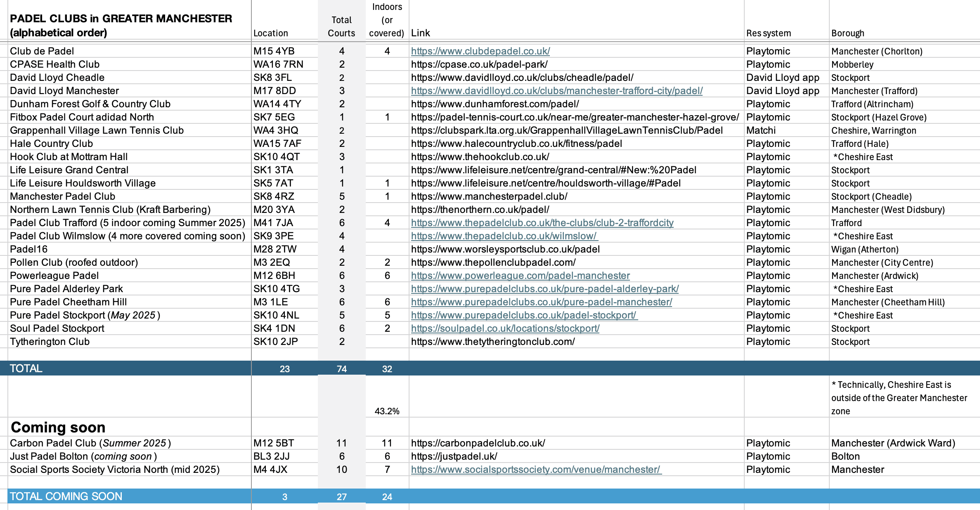Click the TOTAL COMING SOON label cell

pos(66,496)
